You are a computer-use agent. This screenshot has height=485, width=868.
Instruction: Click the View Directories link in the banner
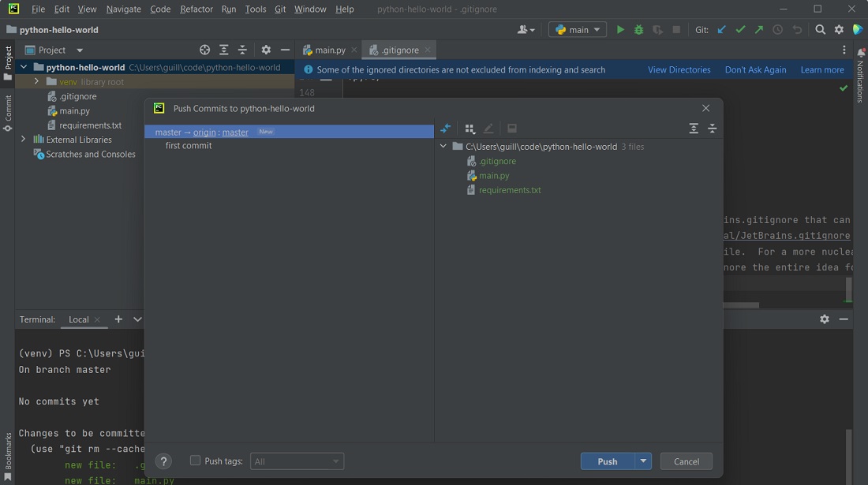[x=679, y=69]
